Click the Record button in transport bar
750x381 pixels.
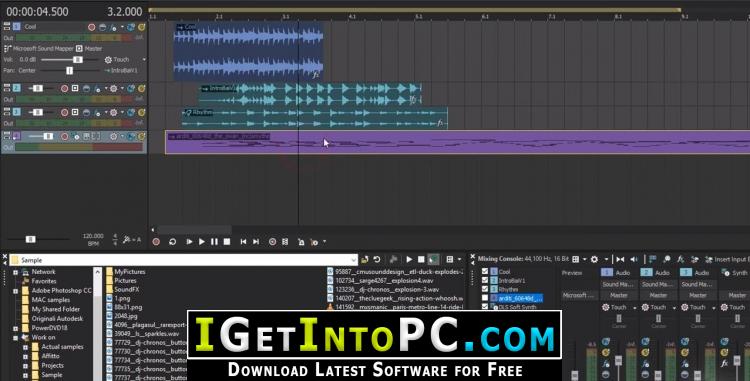tap(156, 242)
